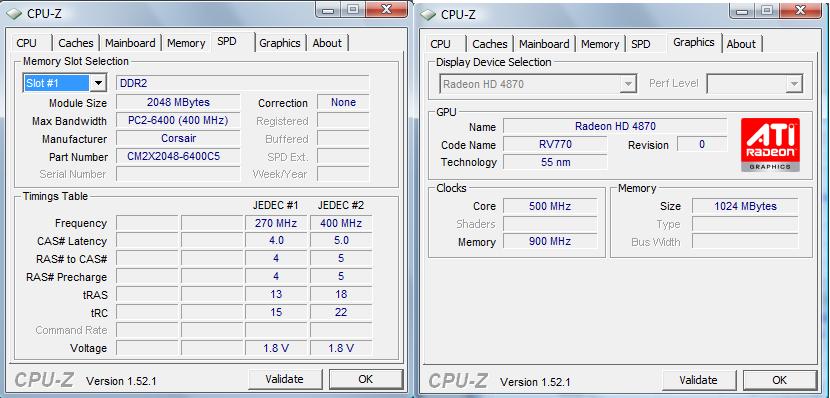Screen dimensions: 830x398
Task: Close the right CPU-Z window
Action: tap(799, 10)
